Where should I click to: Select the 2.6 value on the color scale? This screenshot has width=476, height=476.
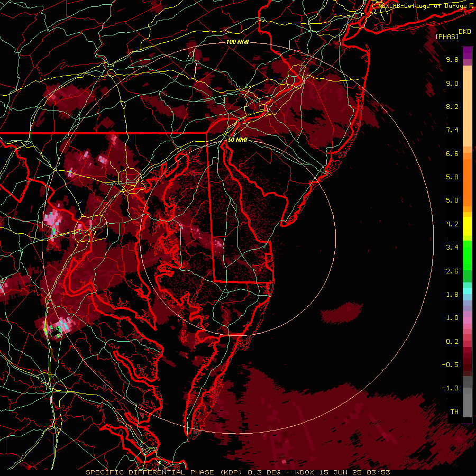pyautogui.click(x=452, y=271)
